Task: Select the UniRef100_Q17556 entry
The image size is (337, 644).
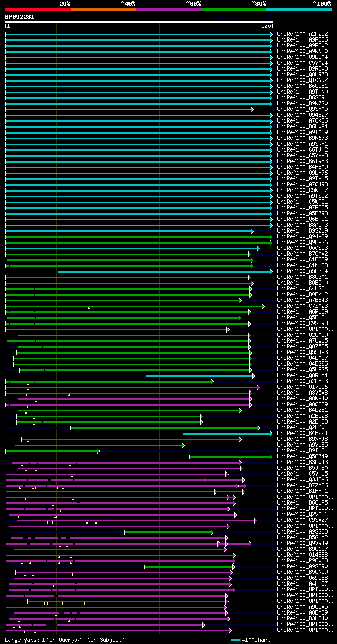Action: (x=302, y=387)
